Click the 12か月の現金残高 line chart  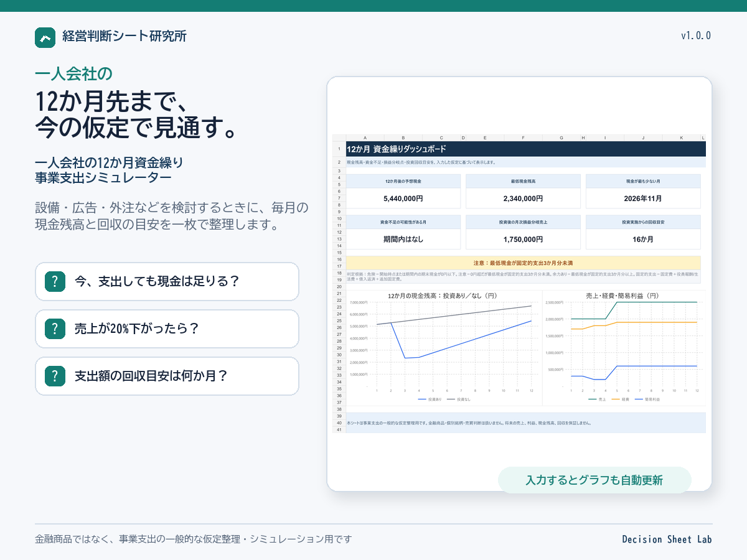coord(444,347)
